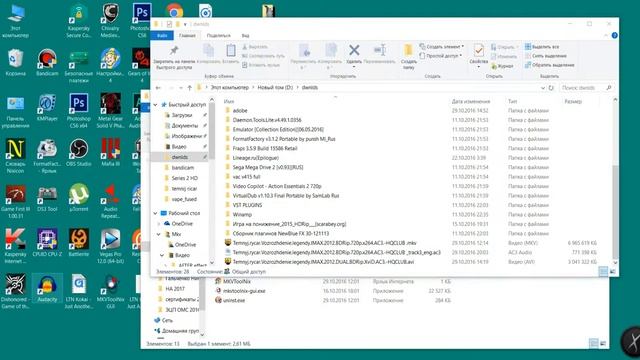Select the KMPlayer desktop icon

pos(47,107)
